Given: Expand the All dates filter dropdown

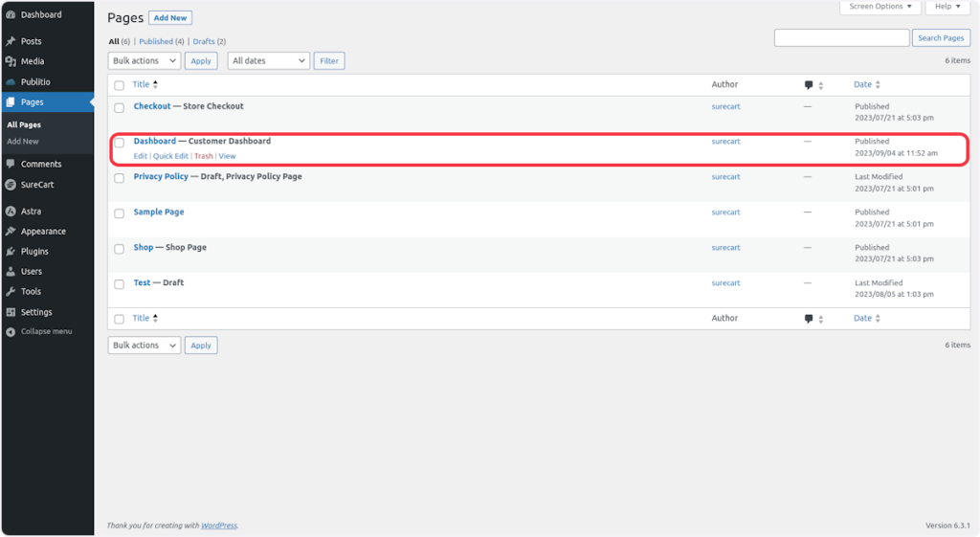Looking at the screenshot, I should tap(268, 60).
